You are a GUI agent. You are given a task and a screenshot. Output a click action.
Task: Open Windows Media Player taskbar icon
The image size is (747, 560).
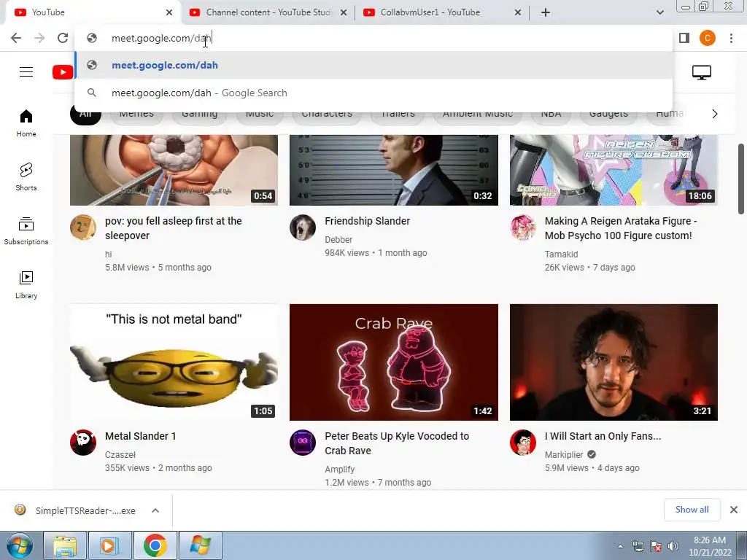pos(109,545)
